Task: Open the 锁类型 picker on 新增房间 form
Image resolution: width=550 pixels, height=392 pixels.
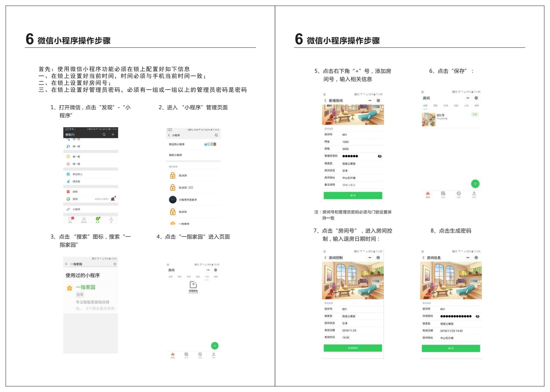Action: click(349, 164)
